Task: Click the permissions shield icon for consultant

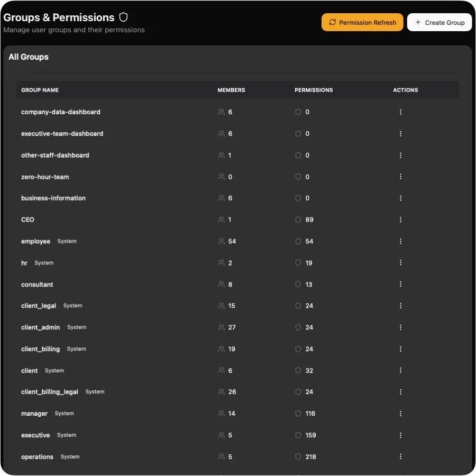Action: [298, 285]
